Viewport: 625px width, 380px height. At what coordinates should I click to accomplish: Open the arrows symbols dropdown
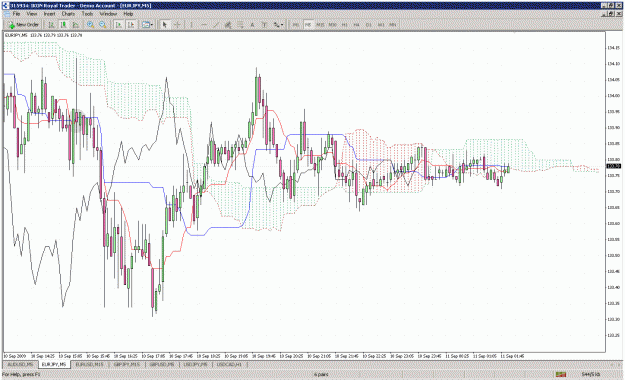278,25
